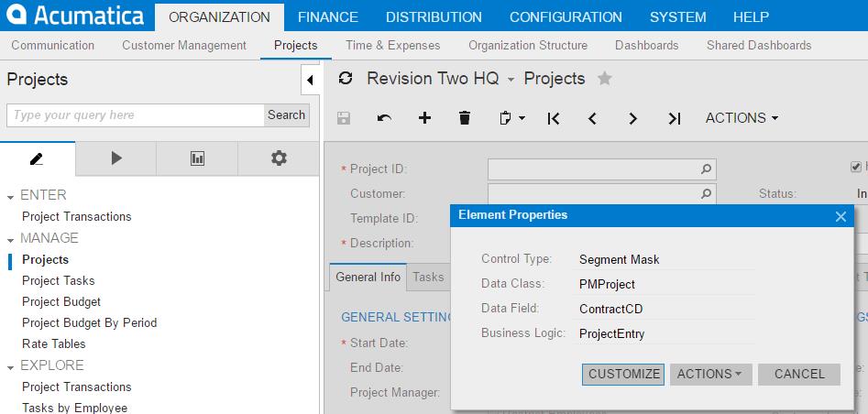Switch to Customer Management submenu
The image size is (868, 414).
click(x=184, y=46)
